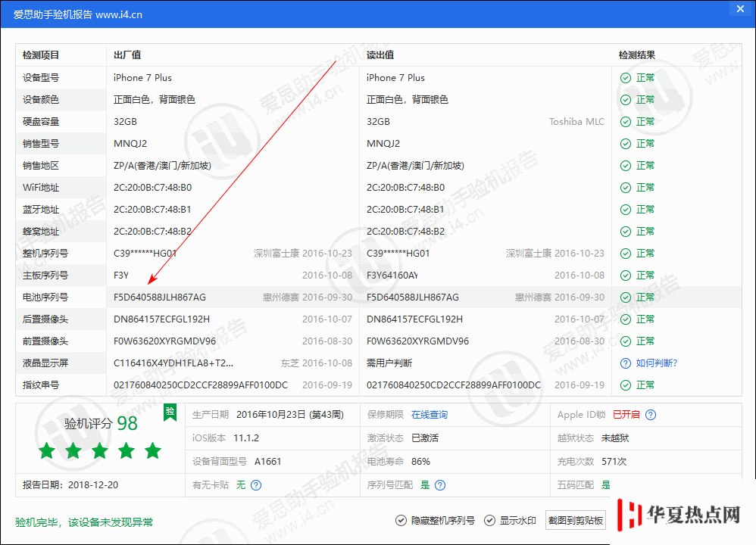Viewport: 756px width, 545px height.
Task: Click 读出值 column header
Action: (x=380, y=55)
